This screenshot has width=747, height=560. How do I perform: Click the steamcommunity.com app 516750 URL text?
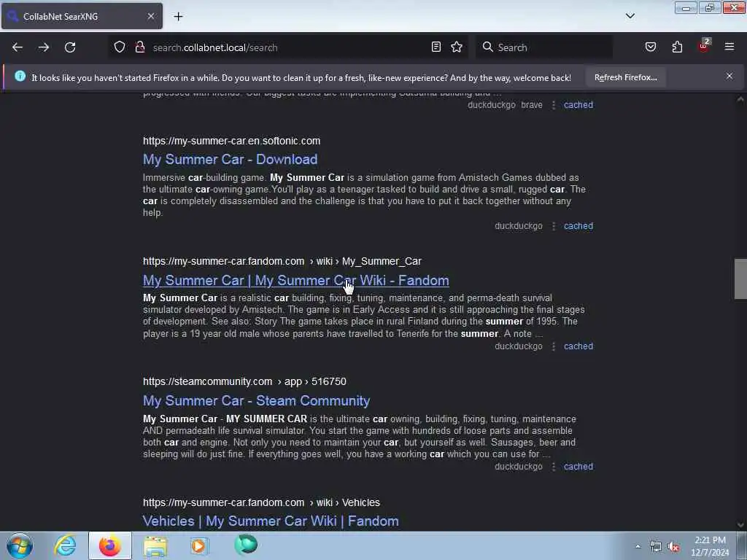point(244,381)
